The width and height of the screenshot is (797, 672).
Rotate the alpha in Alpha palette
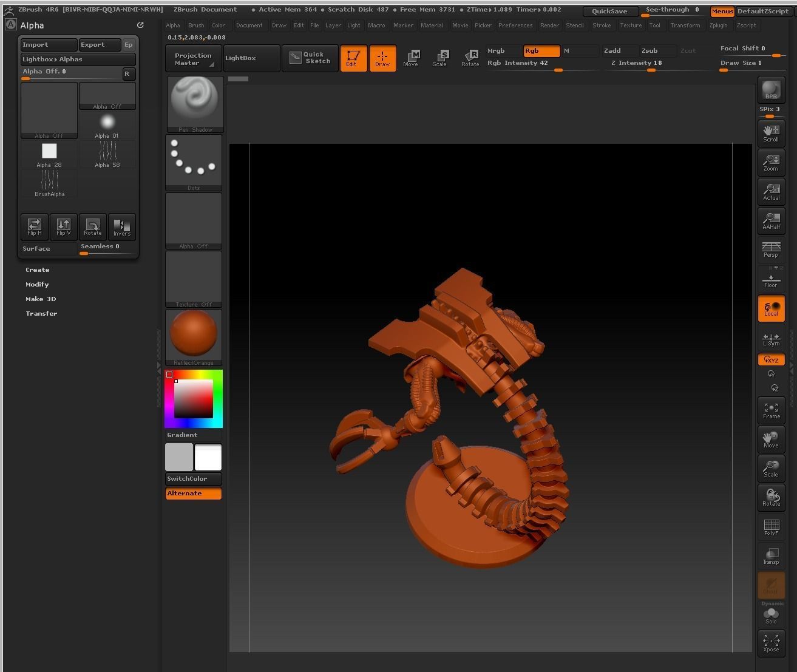tap(93, 226)
